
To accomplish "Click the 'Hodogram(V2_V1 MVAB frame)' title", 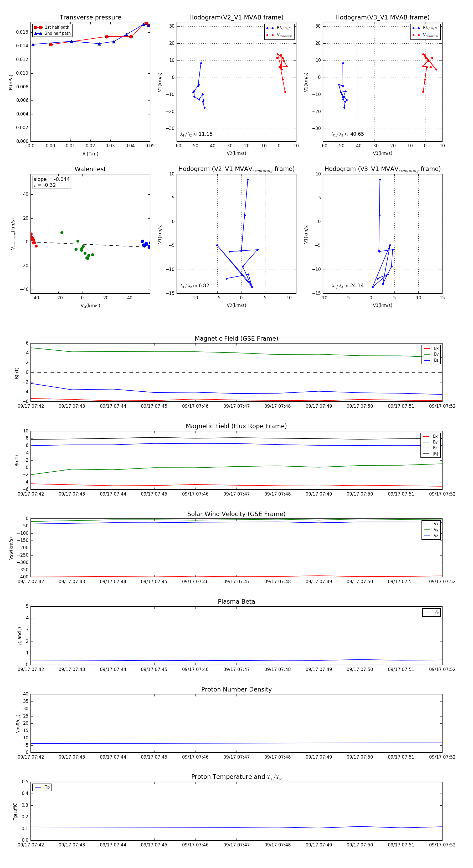I will (236, 17).
